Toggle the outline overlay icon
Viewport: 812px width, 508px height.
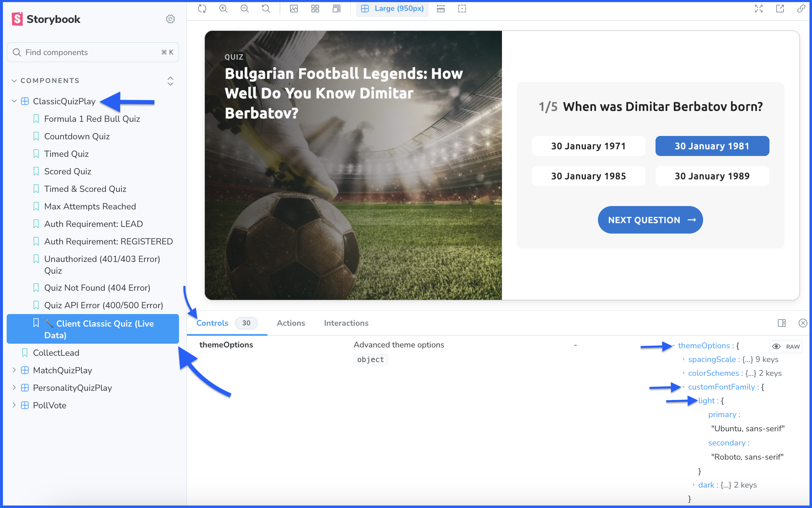(462, 9)
